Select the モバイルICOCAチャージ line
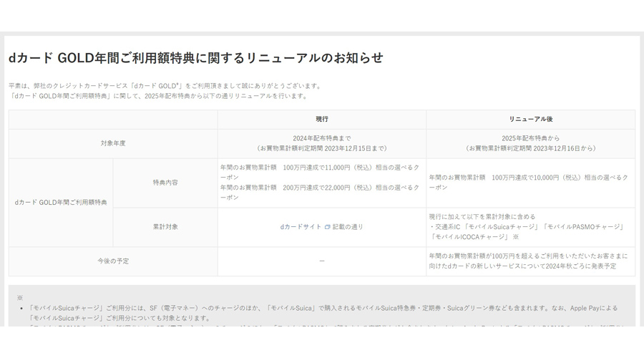Viewport: 644px width, 358px height. (x=474, y=237)
